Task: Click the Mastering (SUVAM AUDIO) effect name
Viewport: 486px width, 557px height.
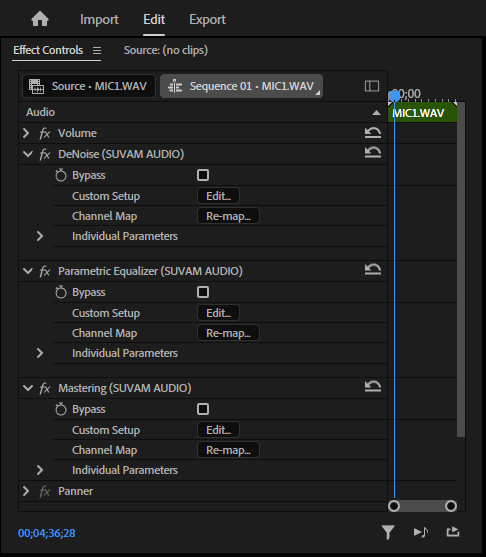Action: pyautogui.click(x=125, y=388)
